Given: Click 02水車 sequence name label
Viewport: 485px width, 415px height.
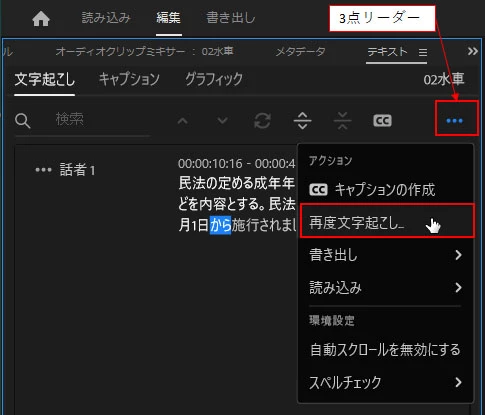Looking at the screenshot, I should pos(444,80).
